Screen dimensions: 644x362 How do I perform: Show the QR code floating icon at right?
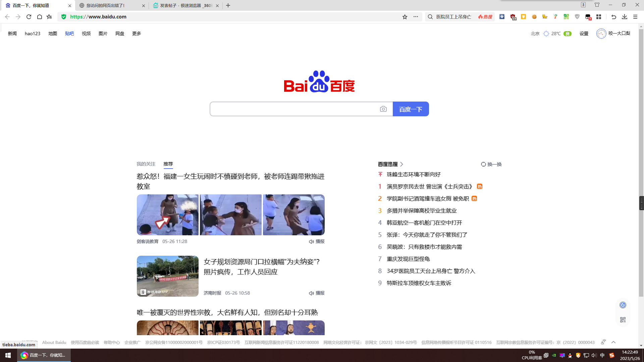(623, 320)
